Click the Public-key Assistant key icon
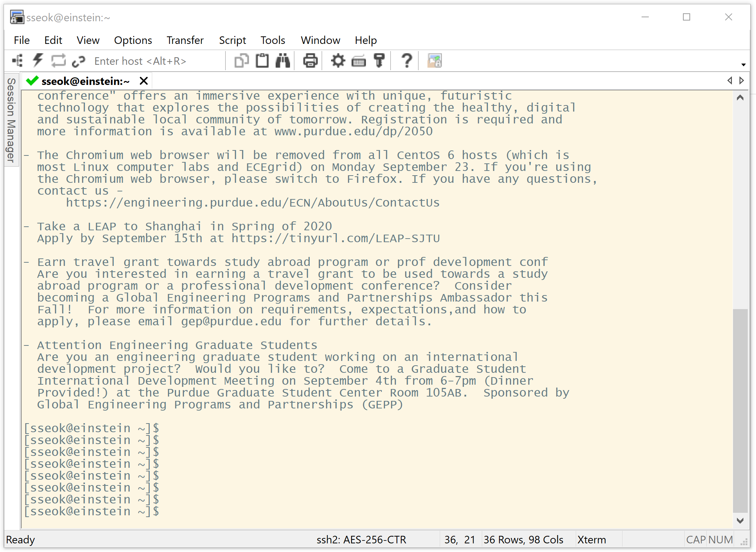Viewport: 756px width, 552px height. click(x=379, y=61)
